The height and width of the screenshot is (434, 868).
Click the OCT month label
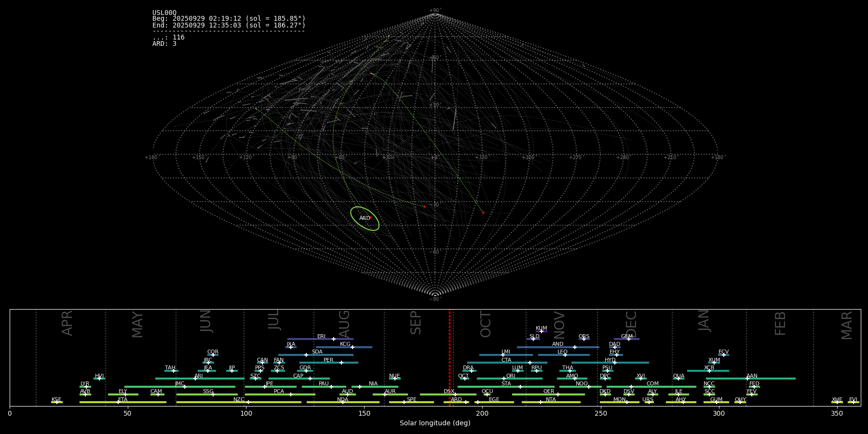[486, 324]
